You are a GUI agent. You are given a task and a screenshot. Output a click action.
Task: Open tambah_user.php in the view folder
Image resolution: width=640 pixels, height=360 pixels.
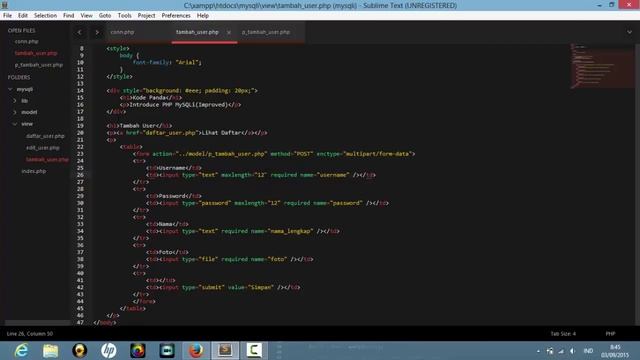[47, 160]
